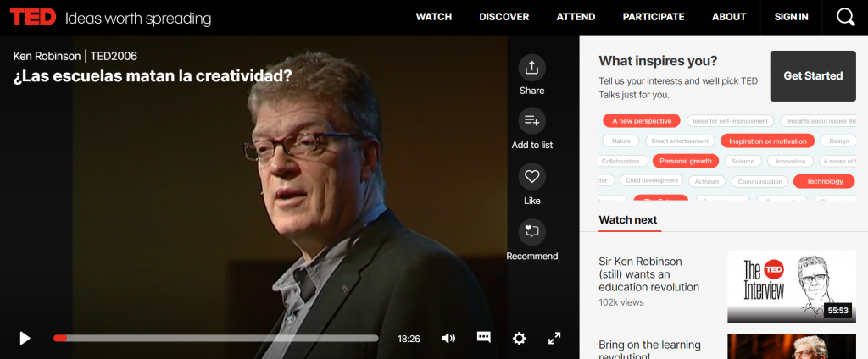Mute the video volume
Image resolution: width=868 pixels, height=359 pixels.
(x=448, y=339)
